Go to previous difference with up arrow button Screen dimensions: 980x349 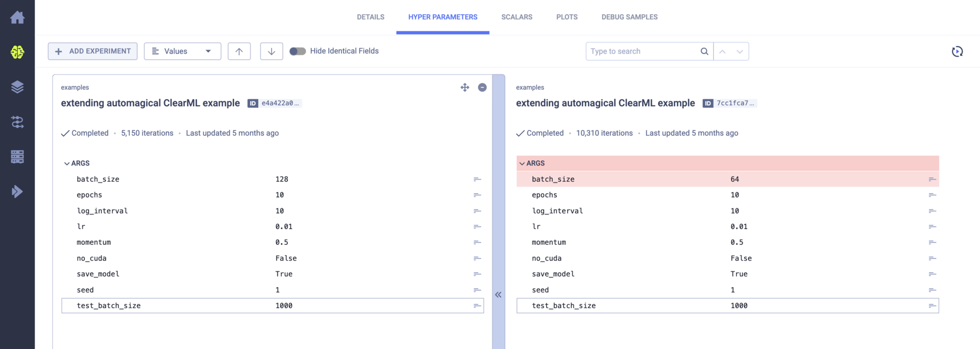[239, 51]
